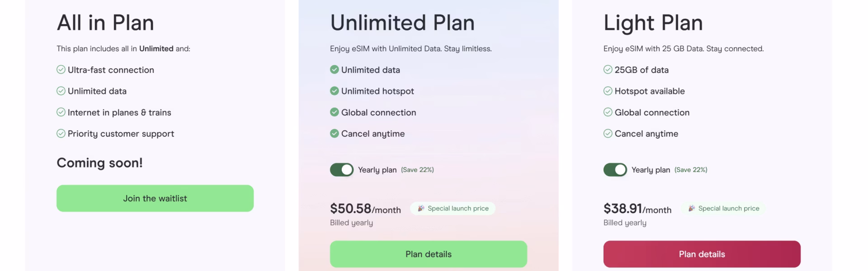Click checkmark icon beside 25GB of data
This screenshot has height=271, width=868.
click(608, 70)
